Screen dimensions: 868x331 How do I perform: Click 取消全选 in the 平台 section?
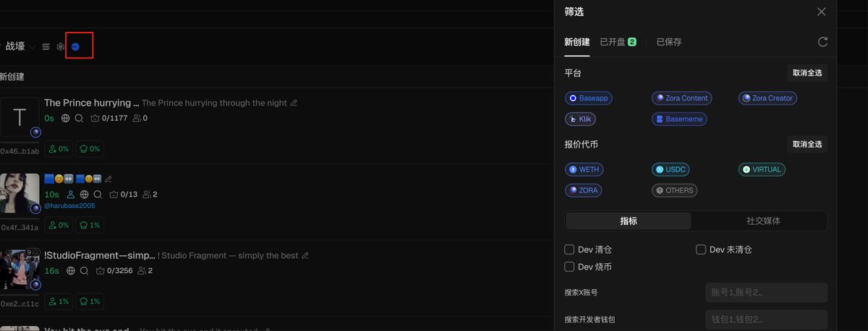pyautogui.click(x=807, y=73)
